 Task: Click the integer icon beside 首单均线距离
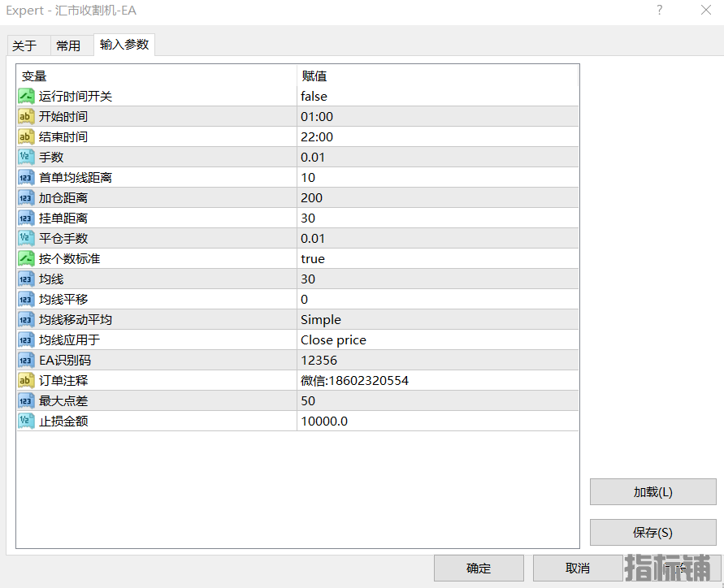[26, 177]
